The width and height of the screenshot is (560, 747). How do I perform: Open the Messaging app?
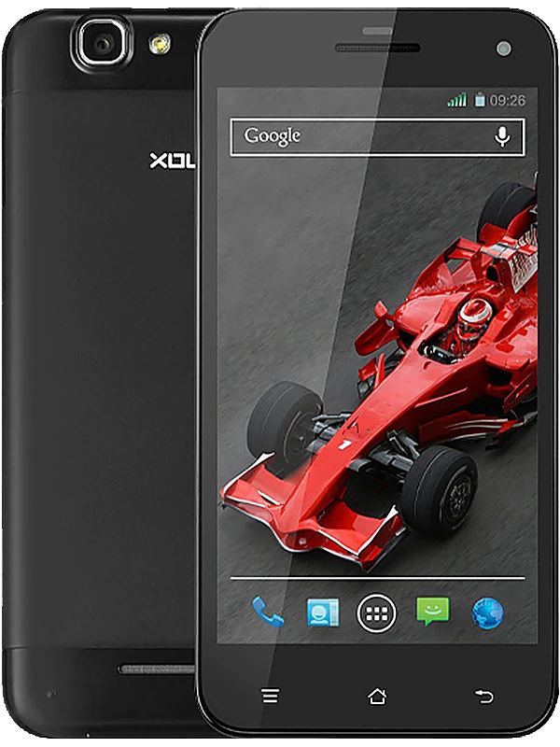coord(432,612)
